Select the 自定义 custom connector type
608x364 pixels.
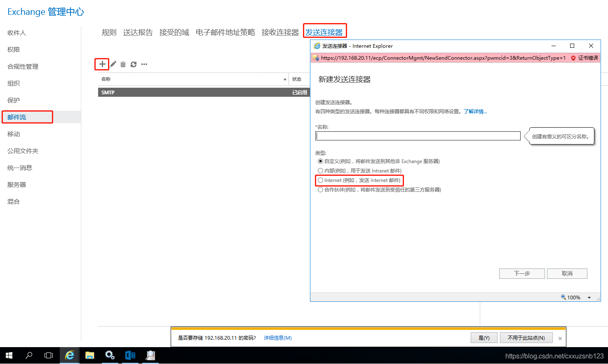(320, 161)
